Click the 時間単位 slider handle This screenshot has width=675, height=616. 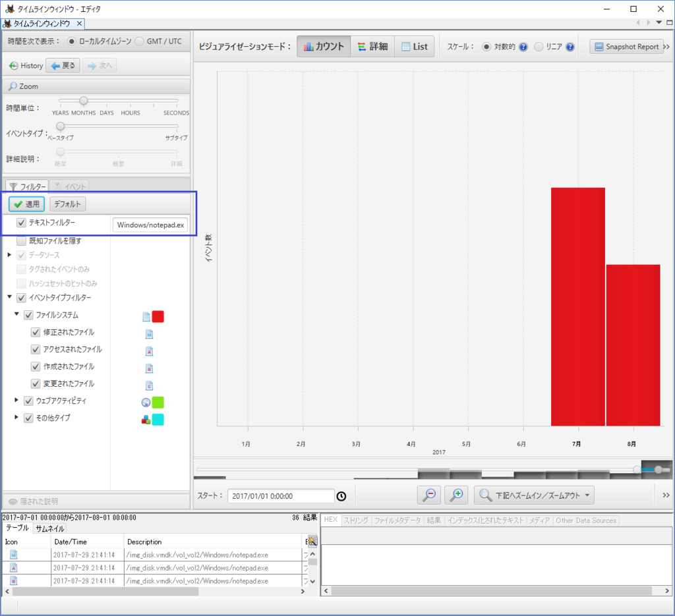point(84,101)
